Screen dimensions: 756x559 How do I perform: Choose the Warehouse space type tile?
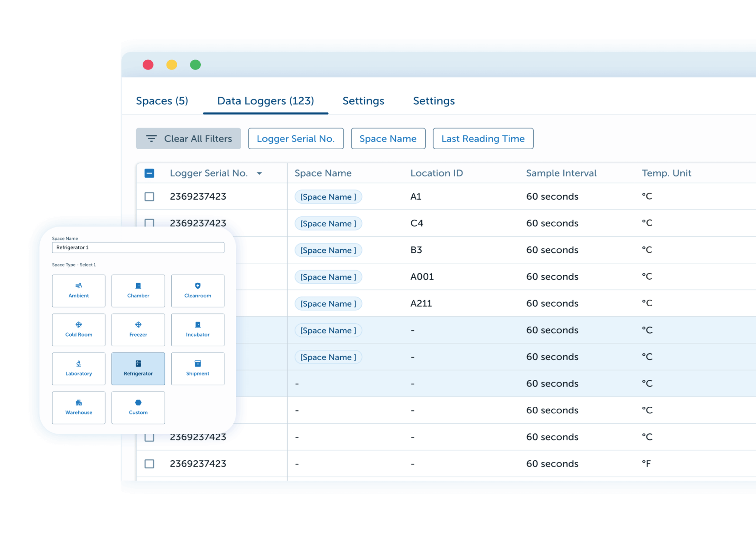pos(79,408)
